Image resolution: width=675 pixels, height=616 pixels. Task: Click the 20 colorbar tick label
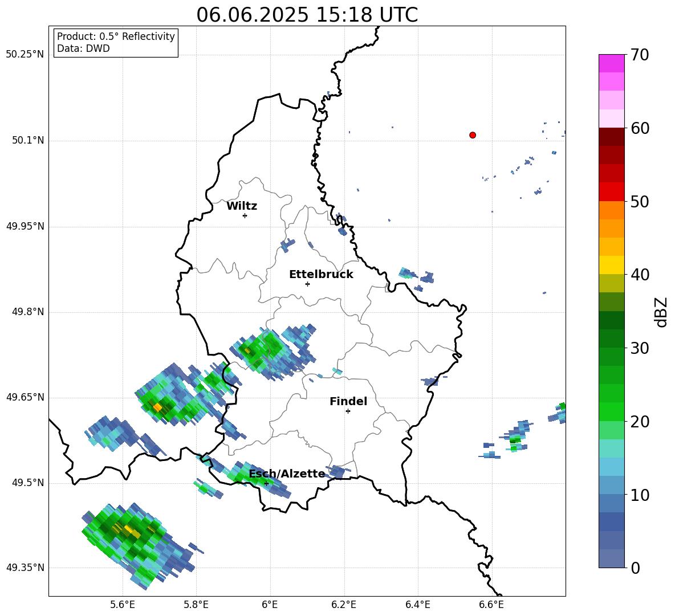pos(640,421)
